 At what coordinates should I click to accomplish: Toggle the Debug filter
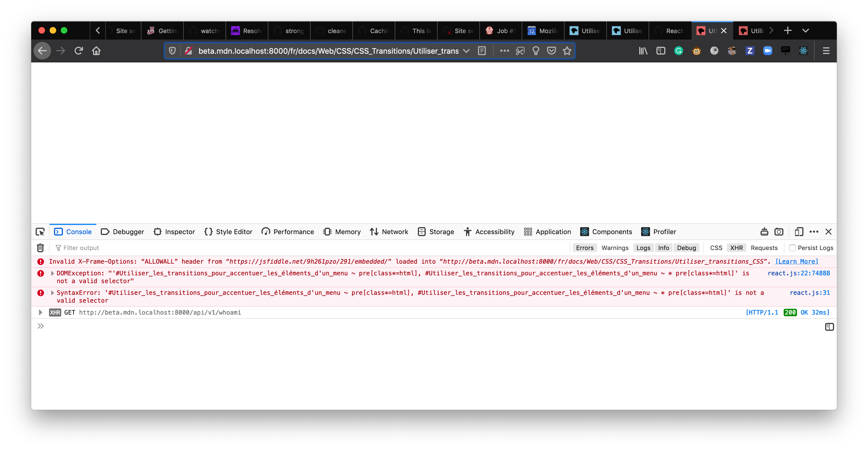tap(686, 248)
